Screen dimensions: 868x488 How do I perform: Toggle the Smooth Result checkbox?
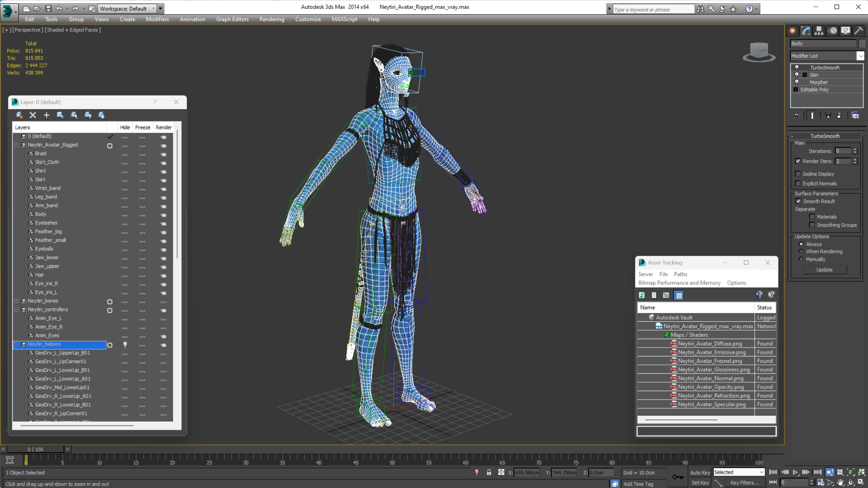click(798, 201)
